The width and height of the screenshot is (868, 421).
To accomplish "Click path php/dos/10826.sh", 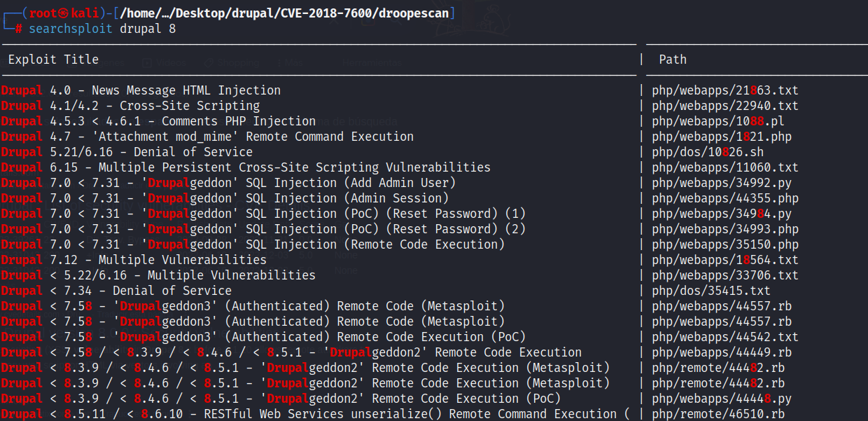I will pyautogui.click(x=708, y=152).
